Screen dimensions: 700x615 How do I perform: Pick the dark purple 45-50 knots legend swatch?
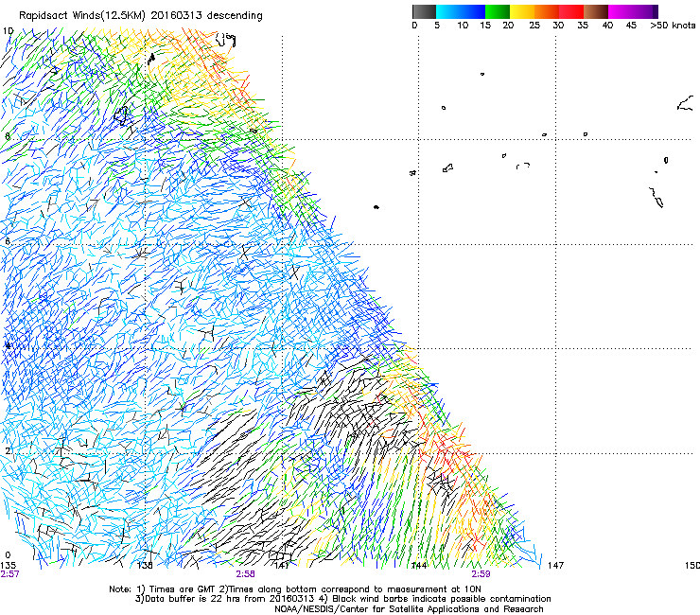(x=645, y=11)
